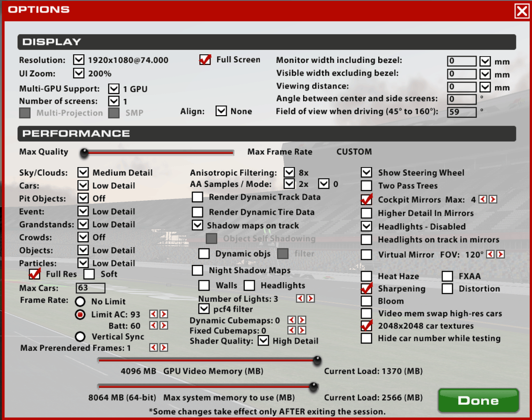Open Monitor width units dropdown
This screenshot has height=420, width=532.
[485, 62]
